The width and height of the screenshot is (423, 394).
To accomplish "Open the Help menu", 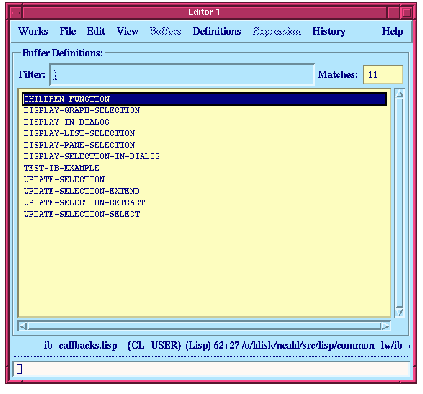I will 392,31.
